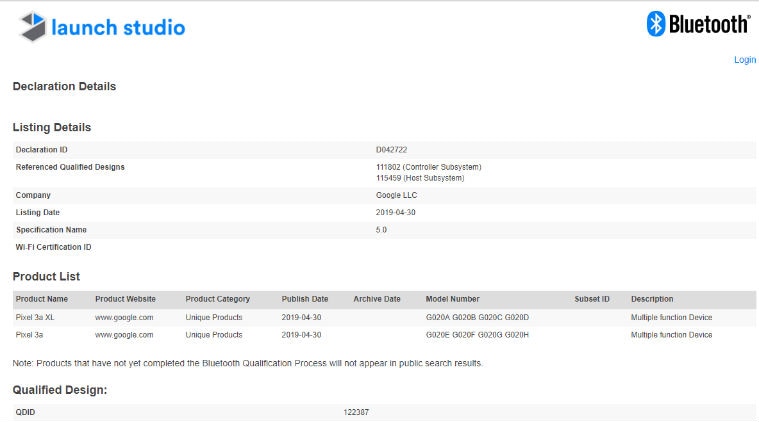Screen dimensions: 759x422
Task: Sort by Product Name column header
Action: coord(42,299)
